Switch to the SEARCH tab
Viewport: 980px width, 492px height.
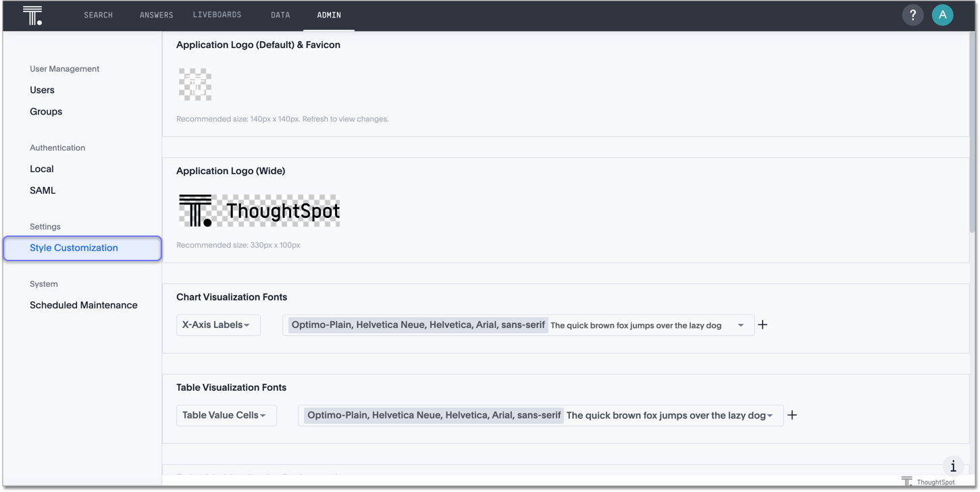click(x=98, y=15)
